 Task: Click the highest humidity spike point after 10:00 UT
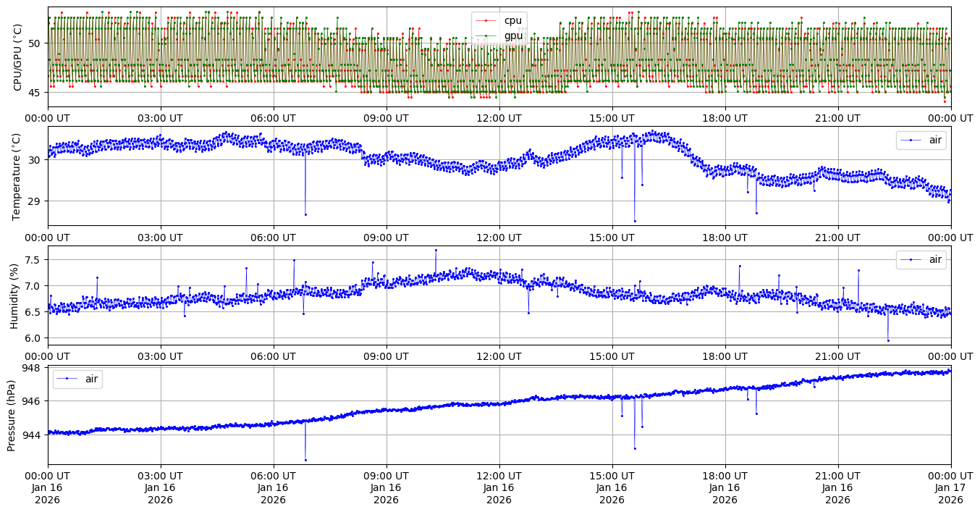[x=436, y=250]
